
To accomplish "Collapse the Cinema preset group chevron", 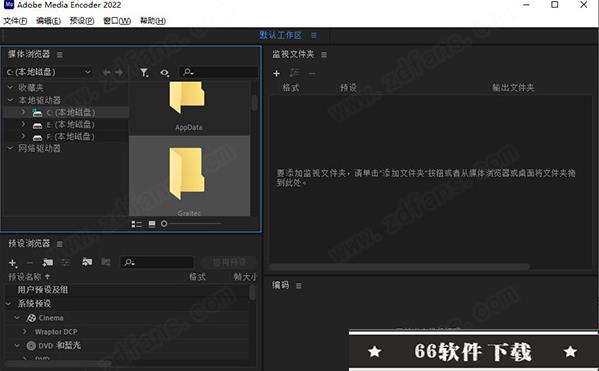I will tap(17, 318).
